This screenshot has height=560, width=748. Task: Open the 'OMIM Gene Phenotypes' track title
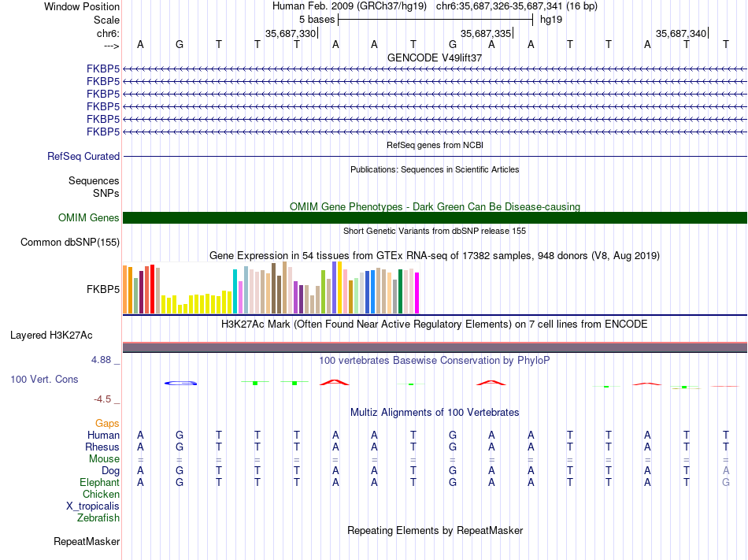coord(435,206)
